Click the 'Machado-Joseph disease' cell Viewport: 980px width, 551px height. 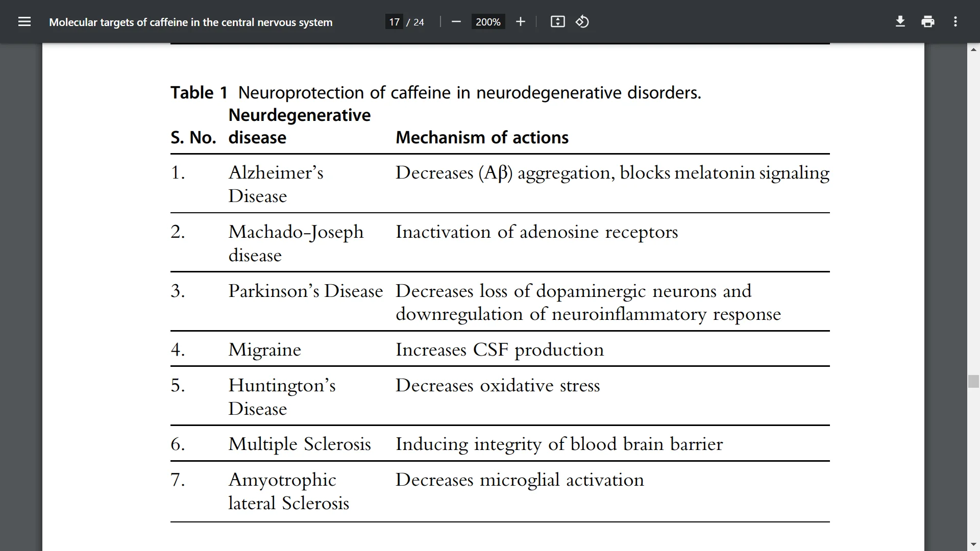[x=296, y=243]
